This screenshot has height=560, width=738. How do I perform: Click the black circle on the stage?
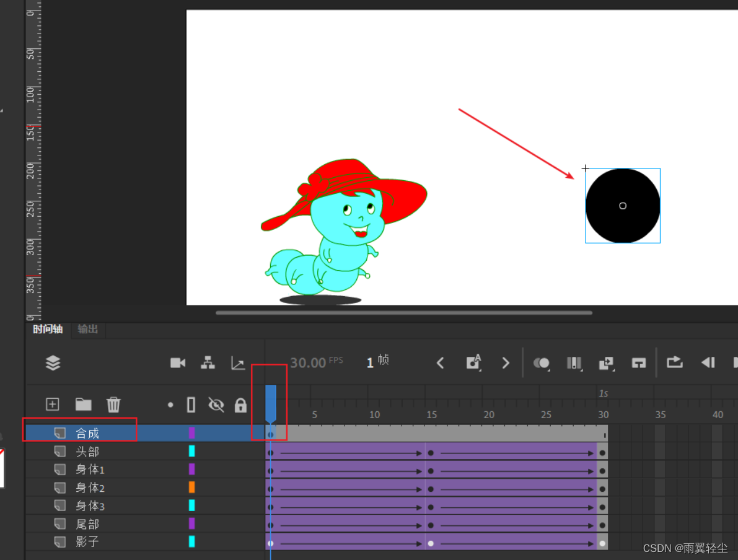(x=623, y=206)
